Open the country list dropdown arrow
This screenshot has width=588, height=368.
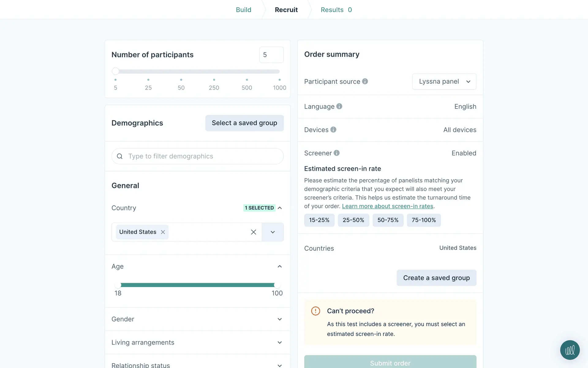pyautogui.click(x=273, y=232)
